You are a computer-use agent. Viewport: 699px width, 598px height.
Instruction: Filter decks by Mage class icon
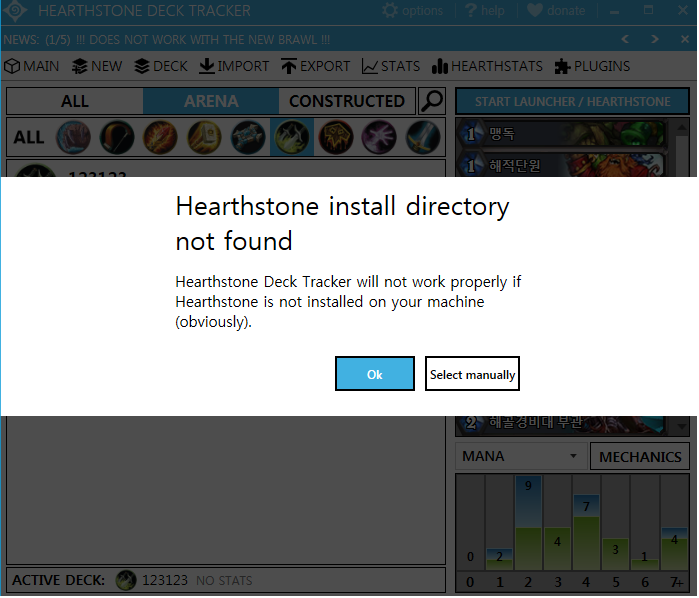pos(161,137)
